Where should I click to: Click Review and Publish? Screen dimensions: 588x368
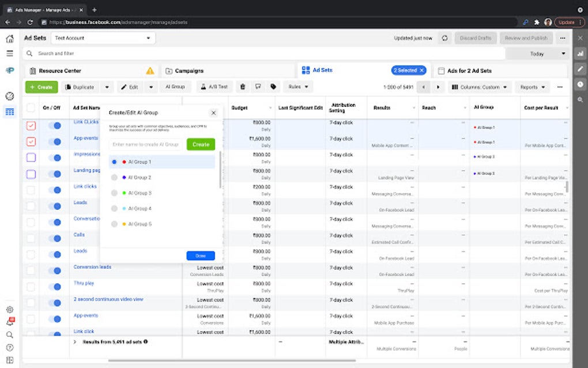(x=525, y=37)
